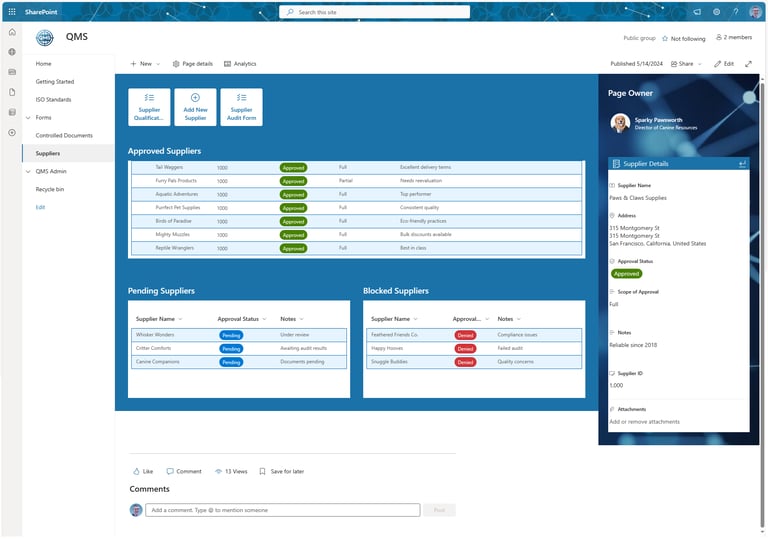Open Notes column dropdown in Blocked Suppliers
Screen dimensions: 768x539
coord(519,319)
